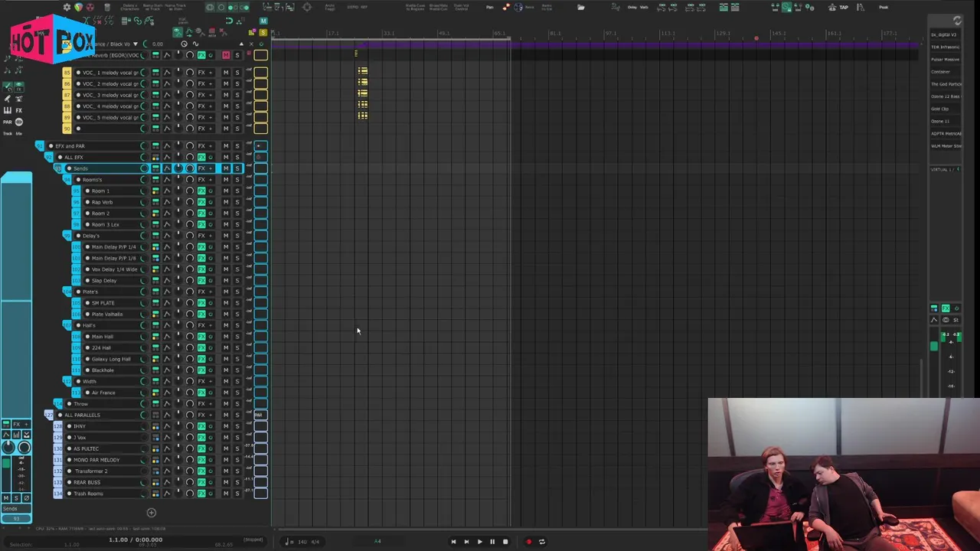980x551 pixels.
Task: Select Gold Clip in the plugin list
Action: point(945,109)
